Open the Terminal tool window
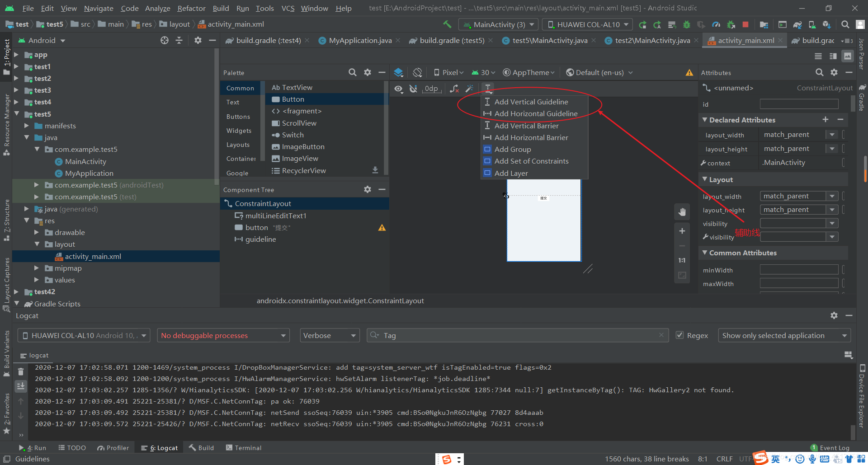868x465 pixels. click(x=244, y=447)
